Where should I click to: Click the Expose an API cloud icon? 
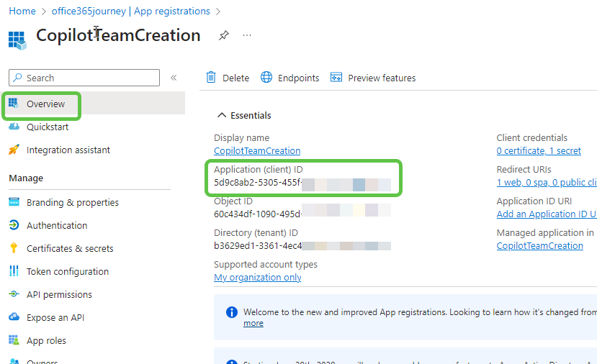tap(14, 317)
